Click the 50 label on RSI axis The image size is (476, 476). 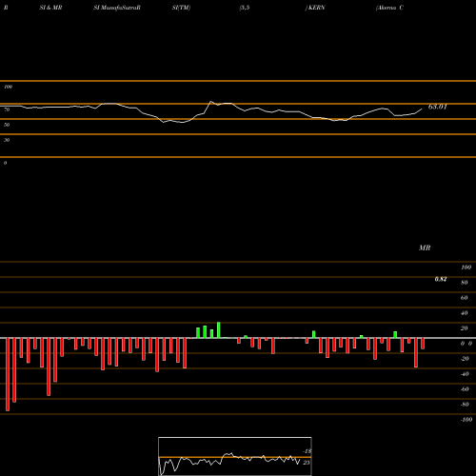(x=7, y=125)
